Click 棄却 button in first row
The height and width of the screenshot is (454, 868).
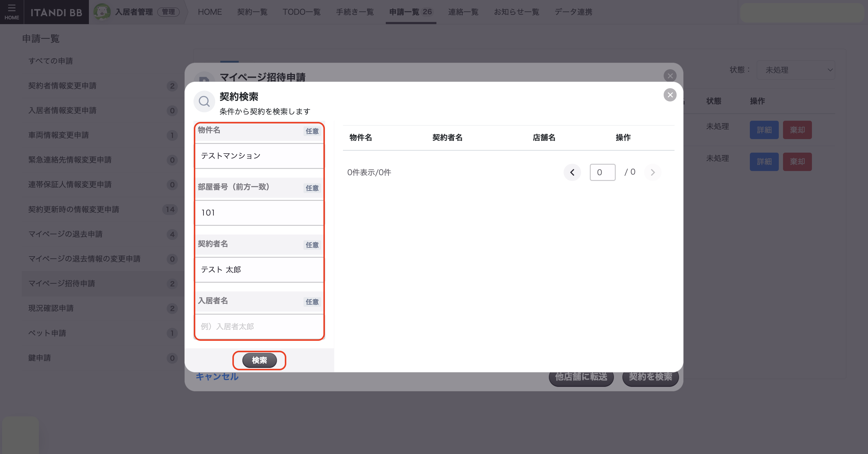coord(797,130)
